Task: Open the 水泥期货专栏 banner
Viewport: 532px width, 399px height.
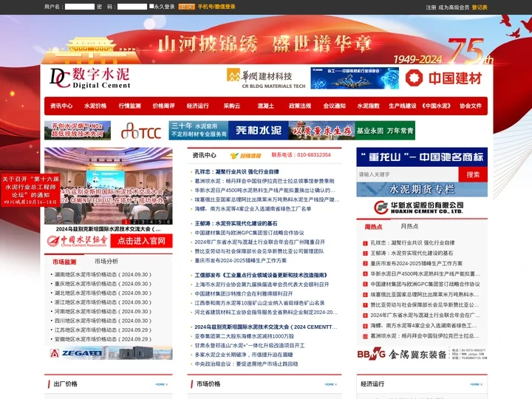Action: (x=422, y=189)
